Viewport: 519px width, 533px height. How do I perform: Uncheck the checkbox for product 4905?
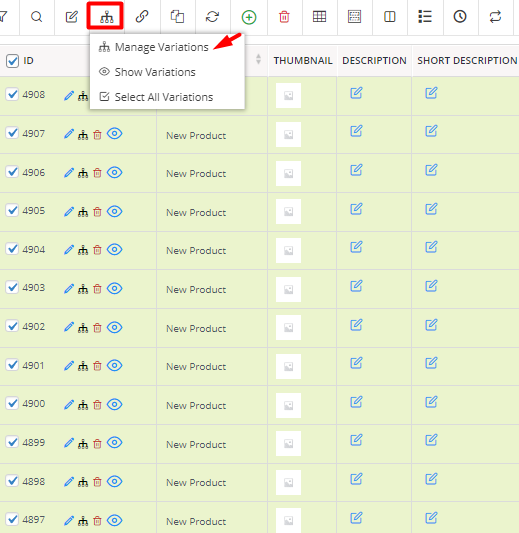pos(12,210)
